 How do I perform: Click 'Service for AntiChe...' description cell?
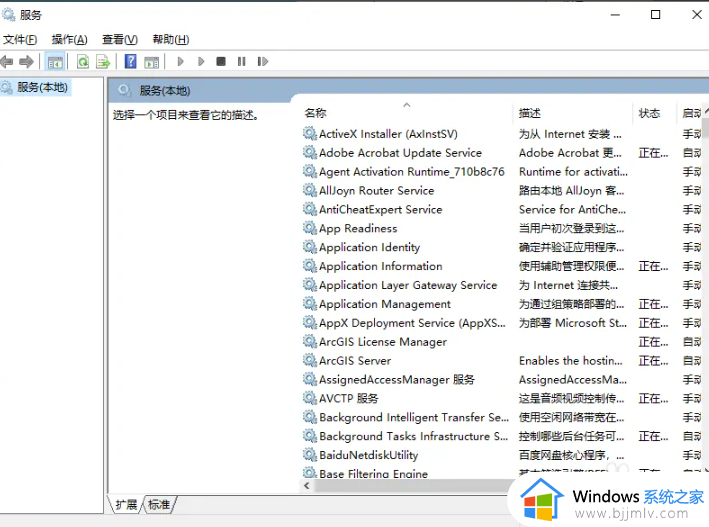(x=572, y=209)
